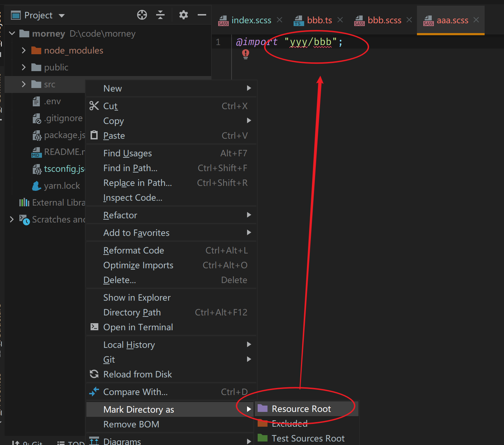The width and height of the screenshot is (504, 445).
Task: Mark directory as Test Sources Root
Action: [307, 438]
